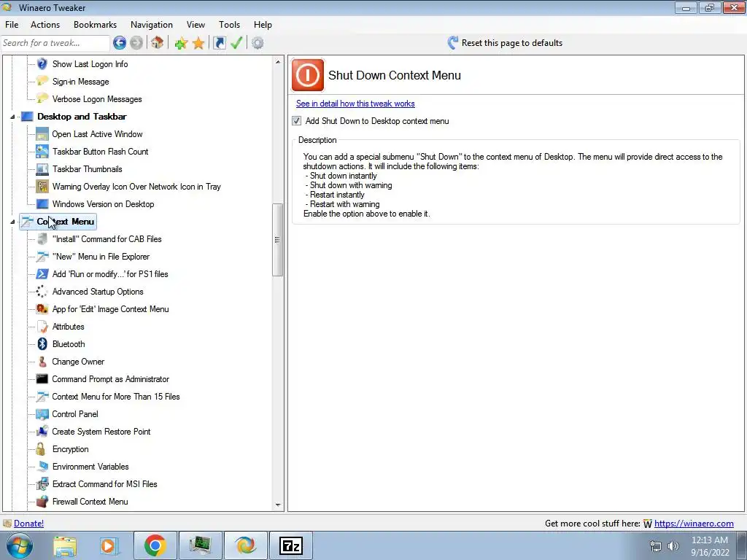This screenshot has height=560, width=747.
Task: Open the Bookmarks menu
Action: click(96, 25)
